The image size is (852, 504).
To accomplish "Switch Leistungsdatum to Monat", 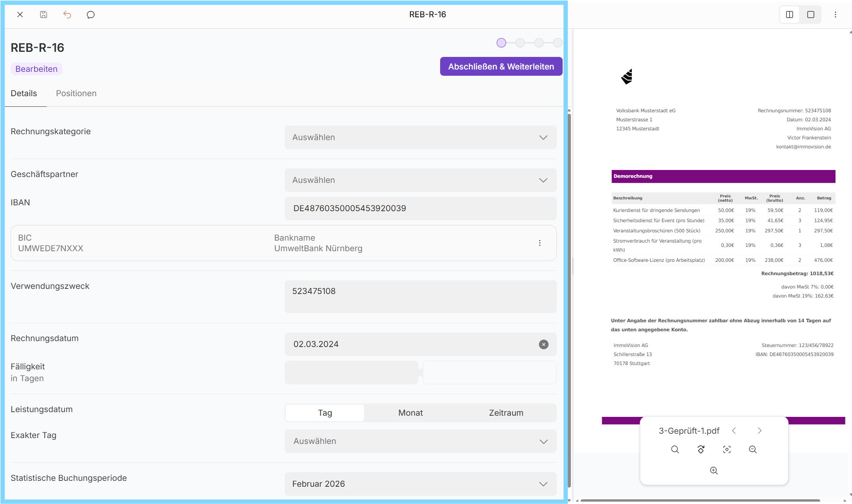I will tap(410, 413).
